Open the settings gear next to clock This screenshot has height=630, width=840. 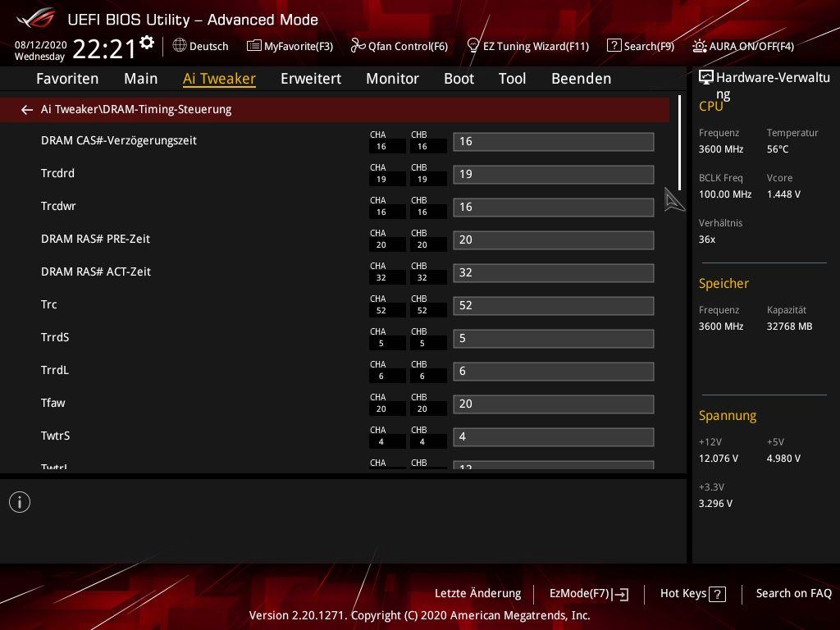[147, 43]
